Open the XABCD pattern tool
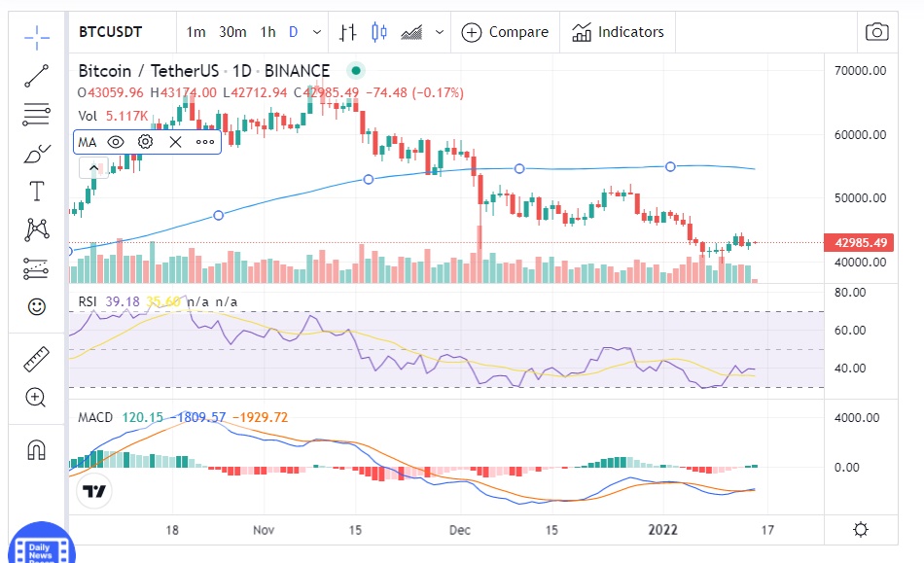Screen dimensions: 924x563 (37, 229)
